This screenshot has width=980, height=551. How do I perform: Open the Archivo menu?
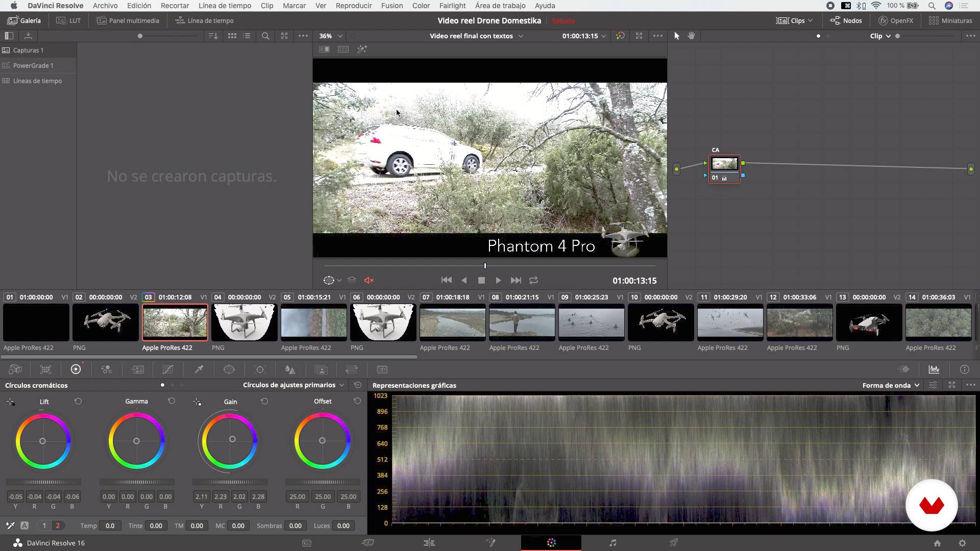(x=105, y=6)
